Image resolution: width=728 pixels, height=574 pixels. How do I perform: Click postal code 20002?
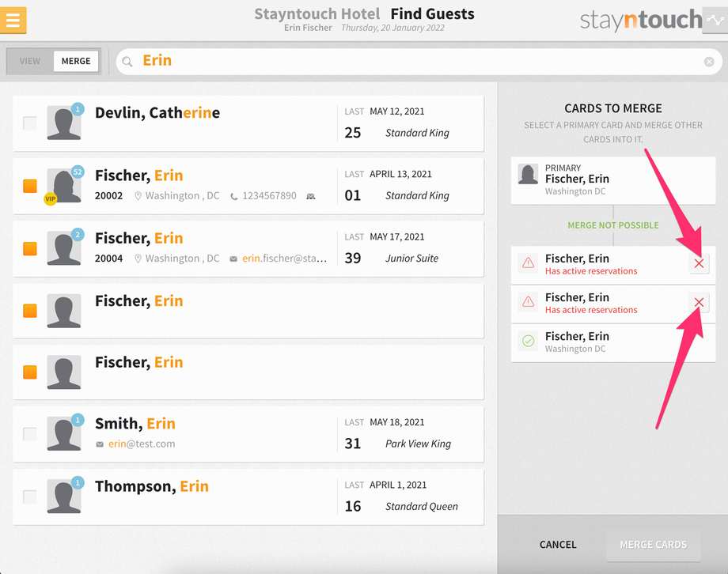[x=108, y=196]
